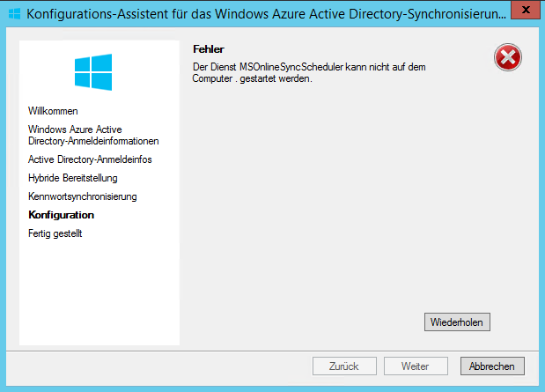Select the Willkommen step

click(53, 111)
